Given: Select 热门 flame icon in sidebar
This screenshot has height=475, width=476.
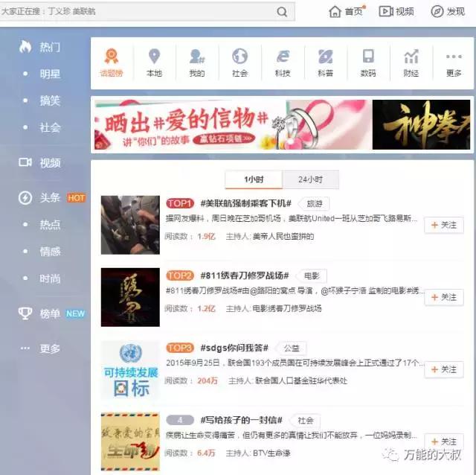Looking at the screenshot, I should point(25,47).
